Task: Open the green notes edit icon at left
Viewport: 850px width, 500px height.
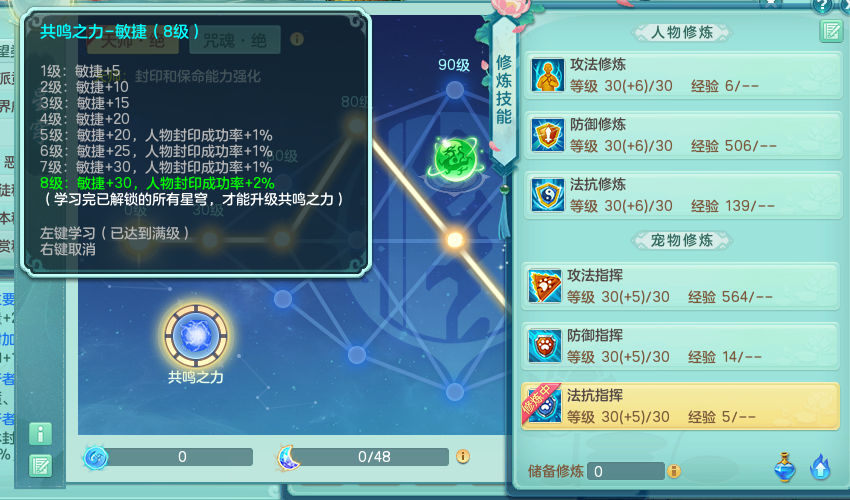Action: click(x=41, y=466)
